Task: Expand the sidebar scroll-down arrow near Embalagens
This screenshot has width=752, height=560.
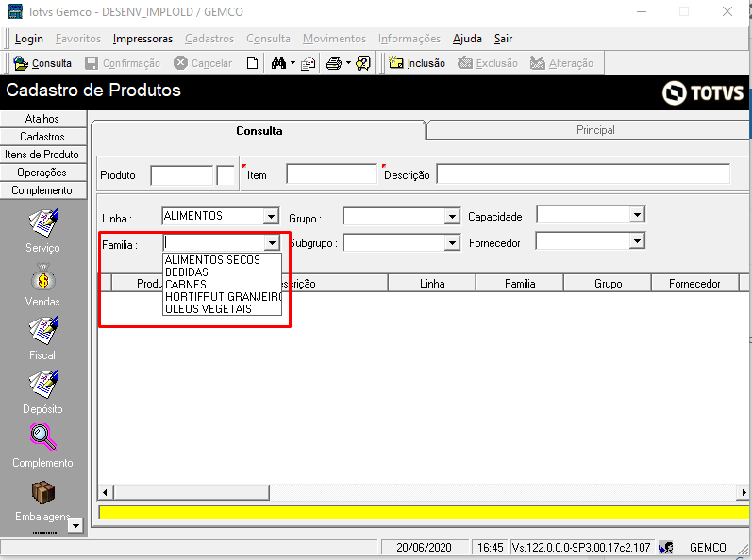Action: coord(75,525)
